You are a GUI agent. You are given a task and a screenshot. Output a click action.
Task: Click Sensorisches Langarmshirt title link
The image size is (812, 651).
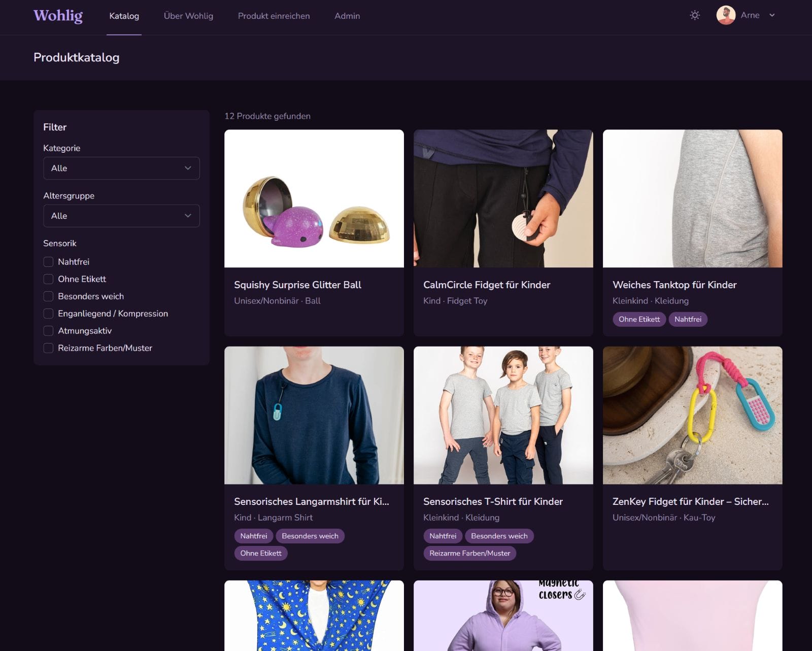(x=312, y=501)
